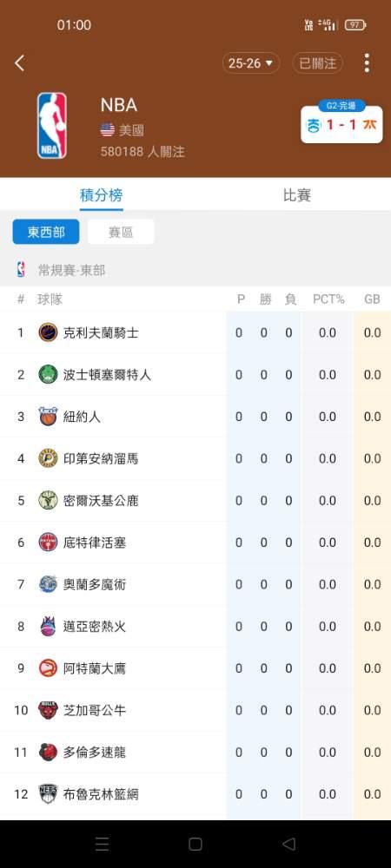
Task: Toggle the 已關注 follow button
Action: (318, 63)
